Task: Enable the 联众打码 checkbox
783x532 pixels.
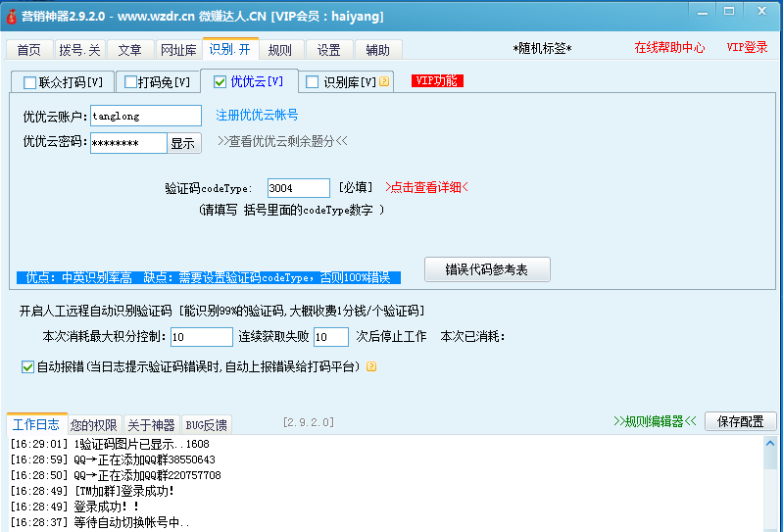Action: point(29,82)
